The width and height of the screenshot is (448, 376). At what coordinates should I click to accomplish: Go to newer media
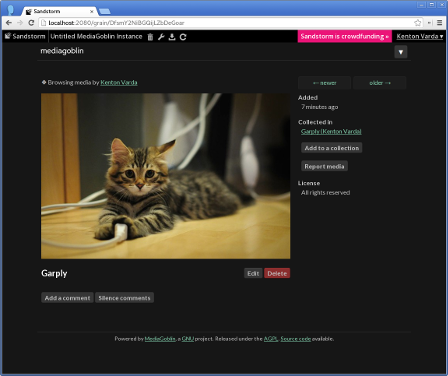pos(324,83)
